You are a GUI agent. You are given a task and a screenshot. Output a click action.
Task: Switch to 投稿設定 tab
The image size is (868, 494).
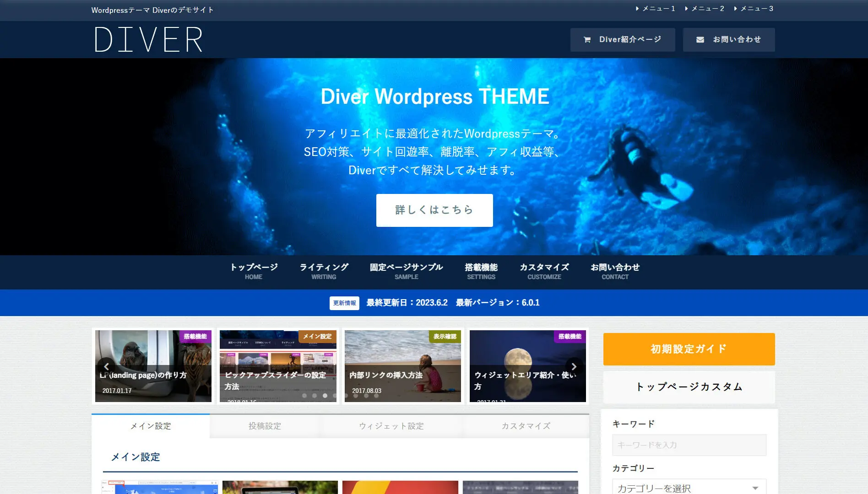tap(265, 426)
